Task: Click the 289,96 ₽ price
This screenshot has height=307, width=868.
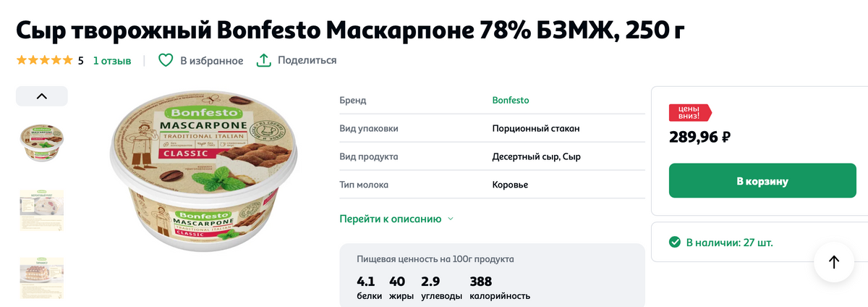Action: click(x=699, y=137)
